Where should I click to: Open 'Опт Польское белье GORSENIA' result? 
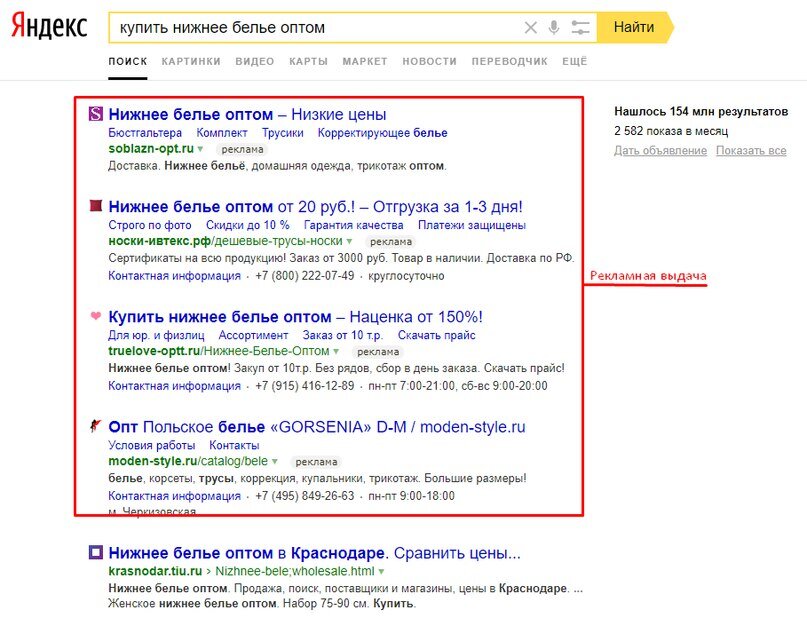point(317,427)
